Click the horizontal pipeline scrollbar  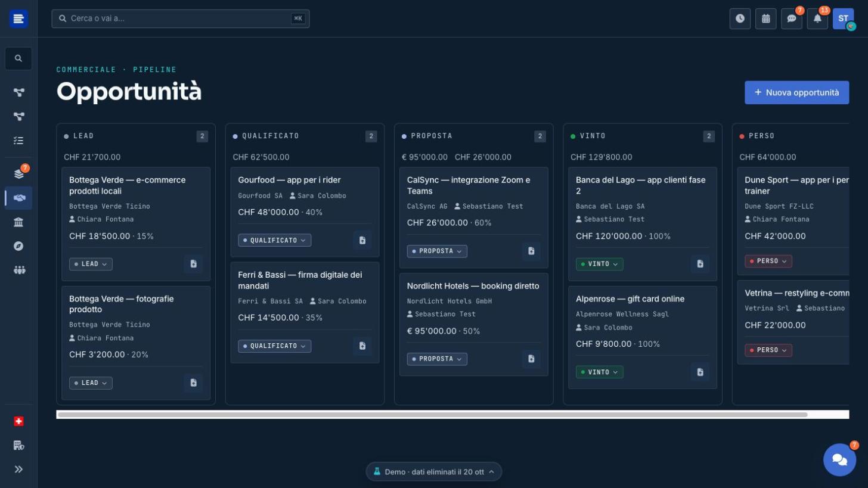click(x=432, y=415)
